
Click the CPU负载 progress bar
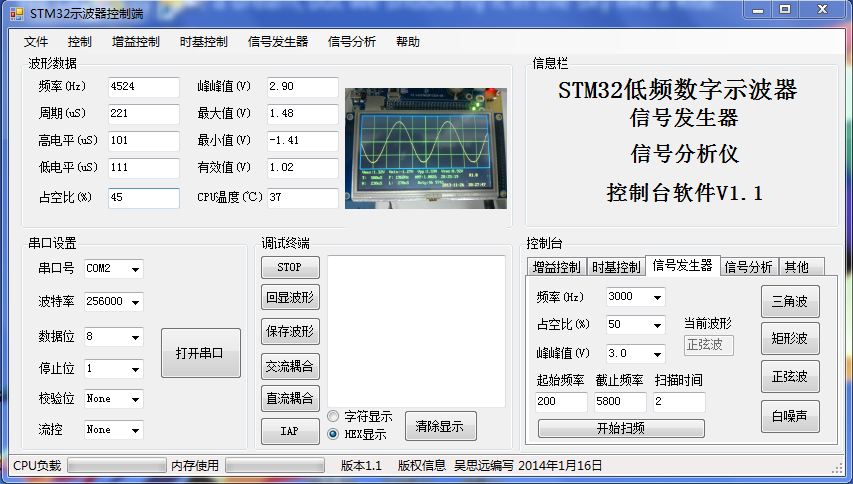click(x=116, y=466)
